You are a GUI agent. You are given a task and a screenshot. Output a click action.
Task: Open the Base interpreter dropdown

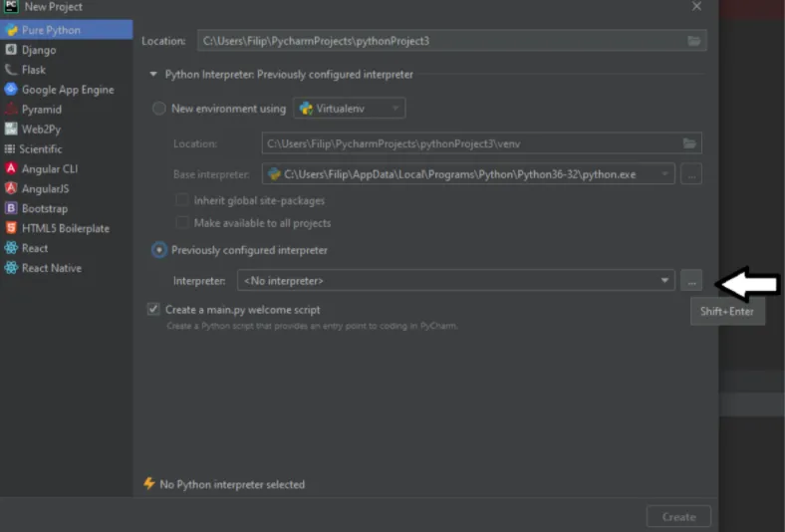pos(468,174)
